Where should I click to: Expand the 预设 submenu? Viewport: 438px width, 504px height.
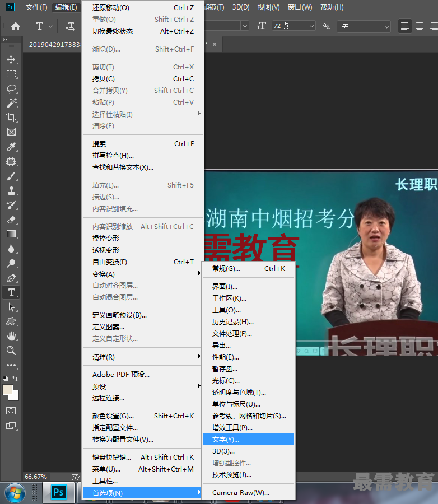click(143, 386)
